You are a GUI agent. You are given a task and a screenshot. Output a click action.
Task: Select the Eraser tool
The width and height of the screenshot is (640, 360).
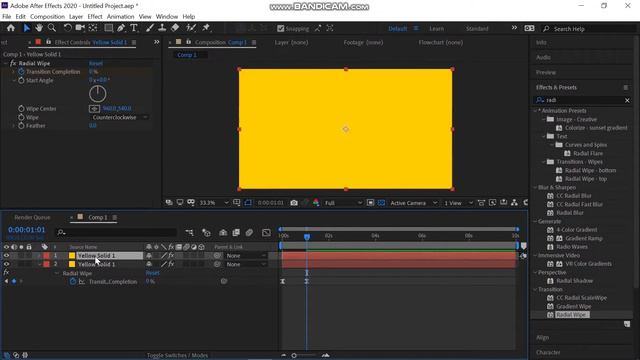[175, 28]
